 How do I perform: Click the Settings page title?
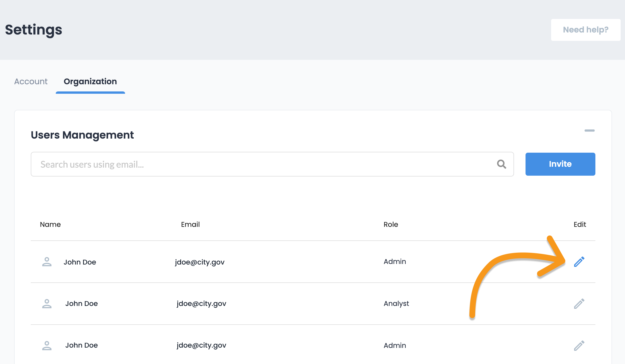[34, 30]
